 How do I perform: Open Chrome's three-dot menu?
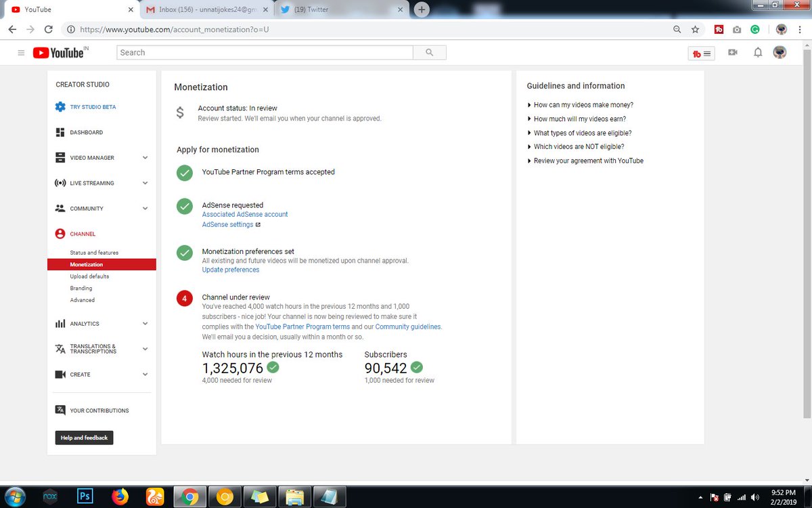[799, 30]
